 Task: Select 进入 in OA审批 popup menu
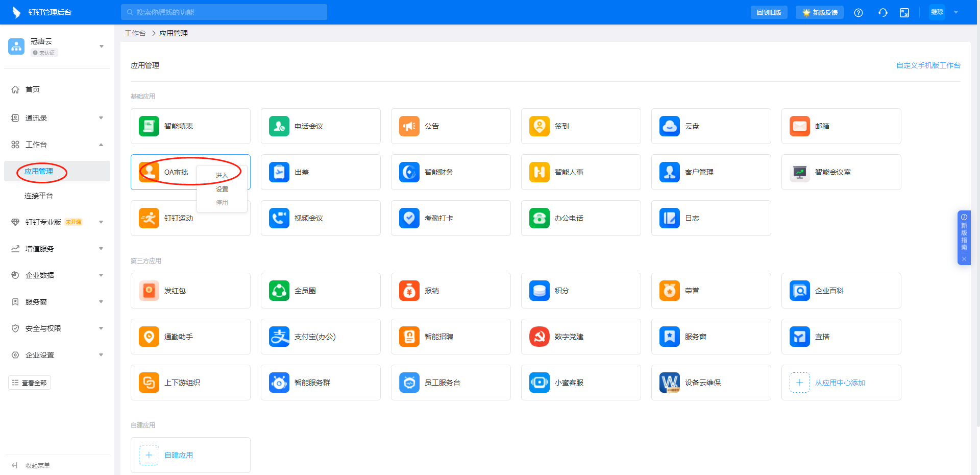coord(222,176)
